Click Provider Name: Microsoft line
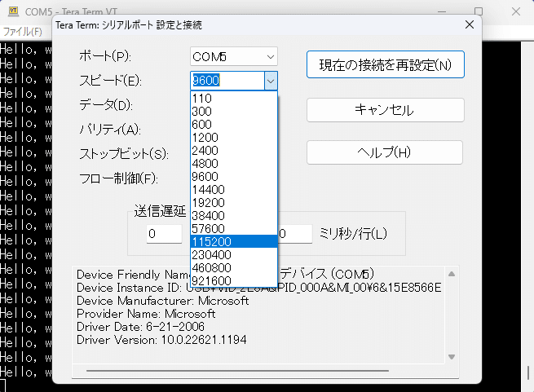The width and height of the screenshot is (534, 392). click(146, 314)
